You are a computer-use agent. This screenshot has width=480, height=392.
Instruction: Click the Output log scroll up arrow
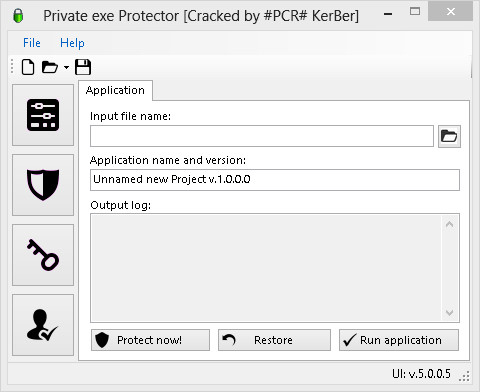pos(449,225)
